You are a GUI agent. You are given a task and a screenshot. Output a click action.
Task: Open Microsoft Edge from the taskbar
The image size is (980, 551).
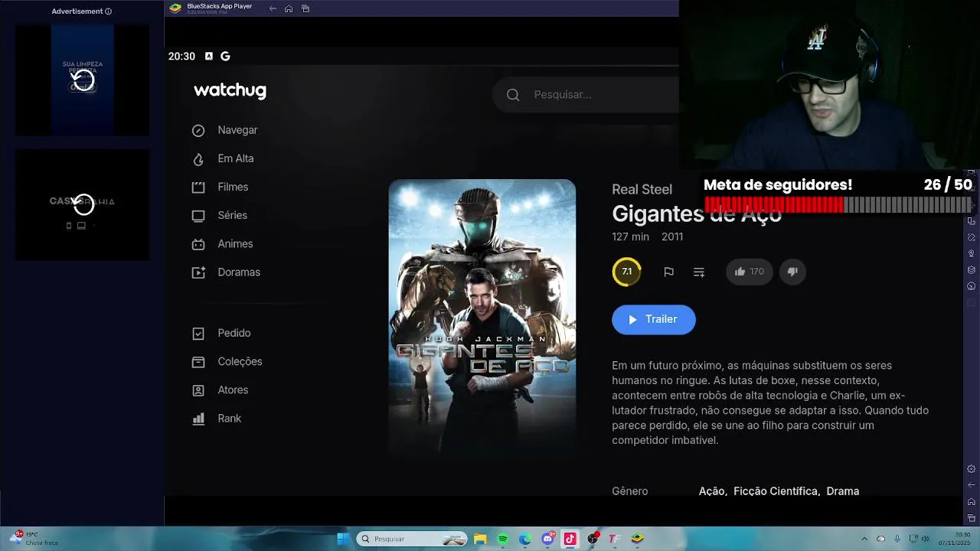[x=524, y=539]
